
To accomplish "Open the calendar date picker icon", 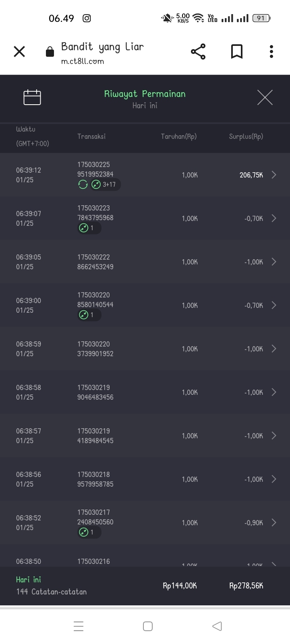I will 32,97.
